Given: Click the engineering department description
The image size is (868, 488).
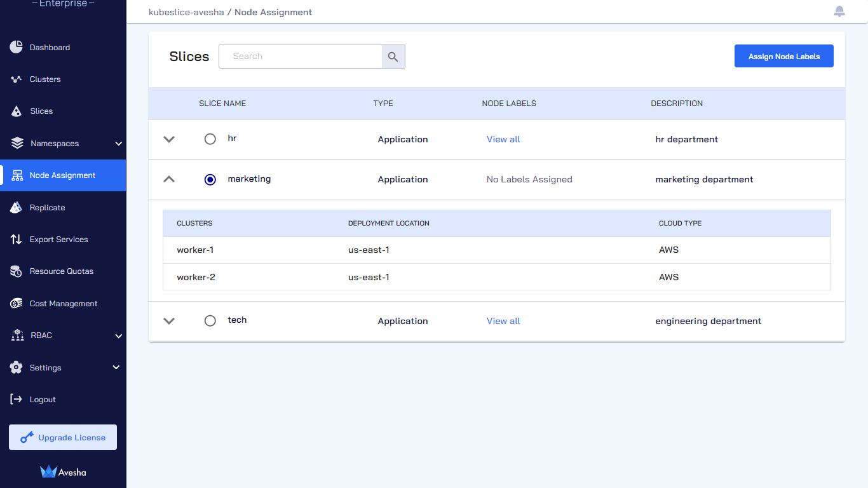Looking at the screenshot, I should (x=709, y=321).
